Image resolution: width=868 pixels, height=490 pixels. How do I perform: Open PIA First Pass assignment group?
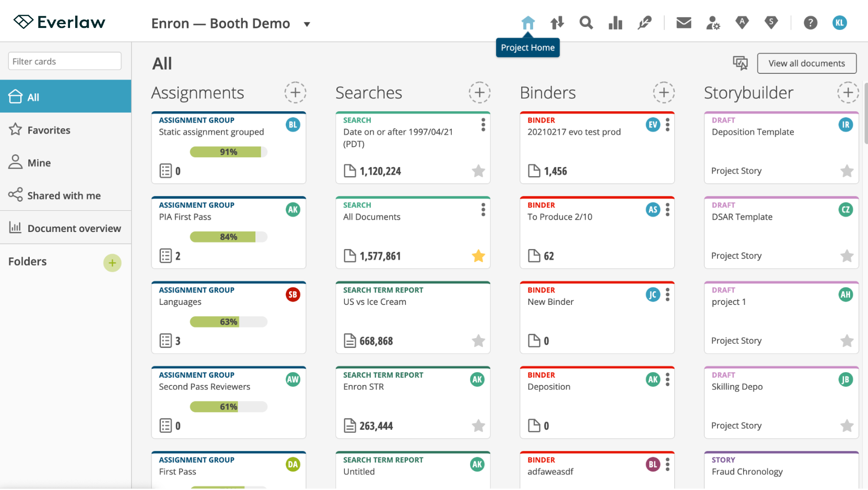pyautogui.click(x=228, y=232)
